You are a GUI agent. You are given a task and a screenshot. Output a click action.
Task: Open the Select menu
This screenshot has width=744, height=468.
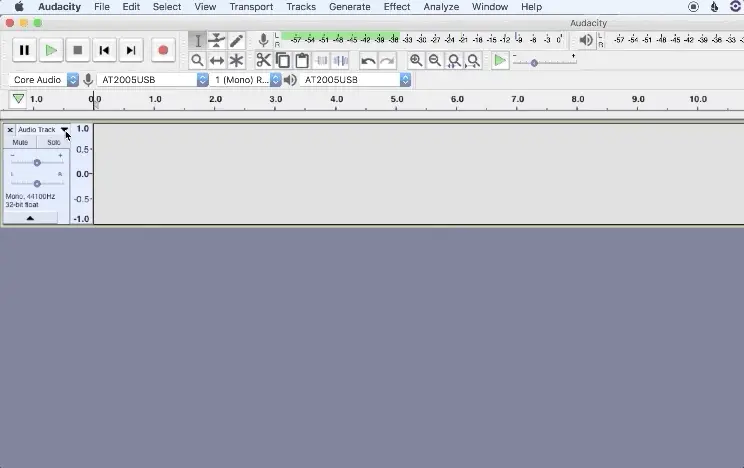[x=167, y=7]
